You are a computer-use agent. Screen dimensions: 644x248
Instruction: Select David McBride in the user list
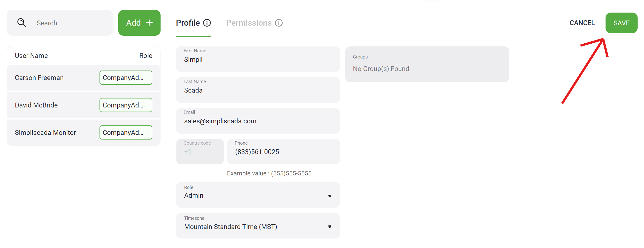click(36, 105)
